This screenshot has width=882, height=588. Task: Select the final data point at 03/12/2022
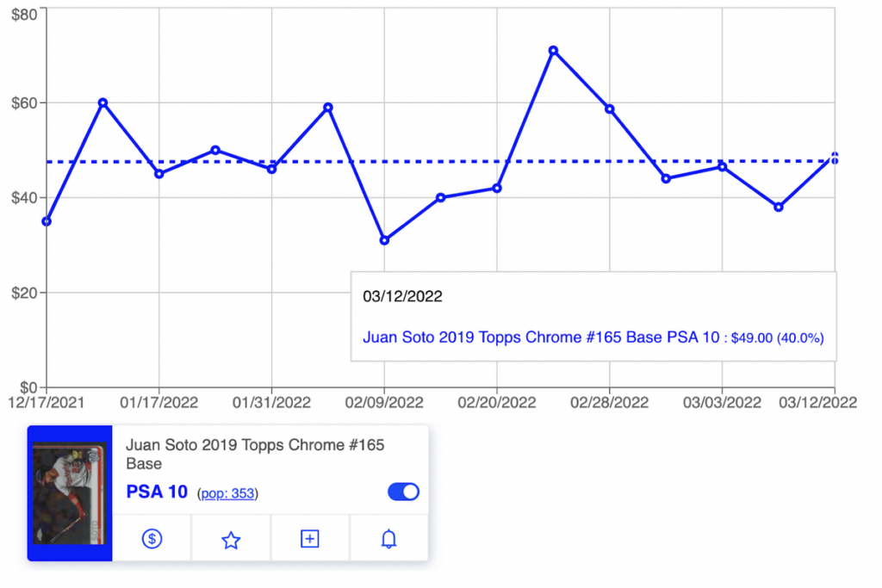point(835,156)
